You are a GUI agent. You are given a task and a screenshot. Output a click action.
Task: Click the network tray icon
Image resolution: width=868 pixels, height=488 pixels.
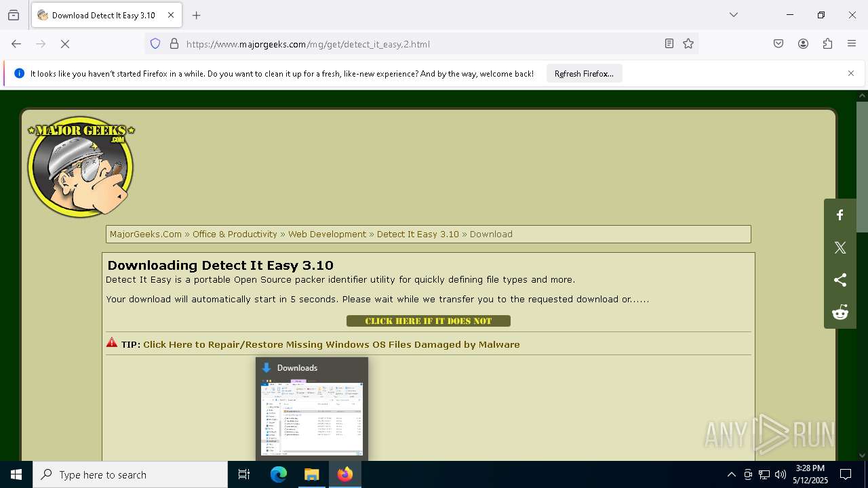pos(764,474)
